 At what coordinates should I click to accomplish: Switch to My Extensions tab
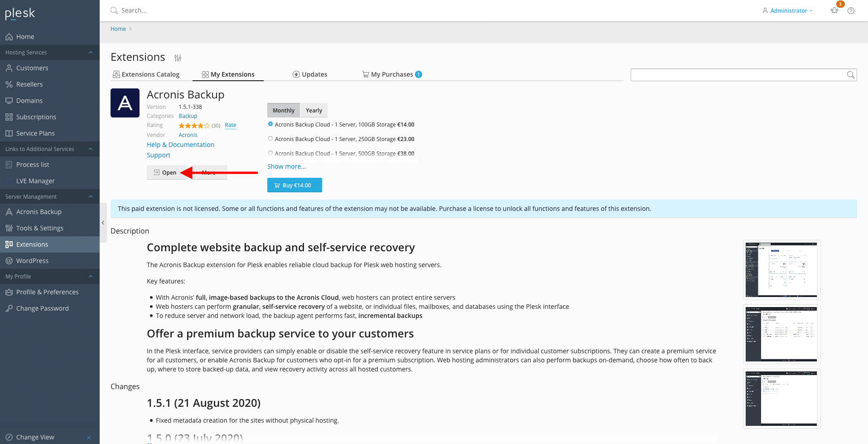(x=228, y=74)
